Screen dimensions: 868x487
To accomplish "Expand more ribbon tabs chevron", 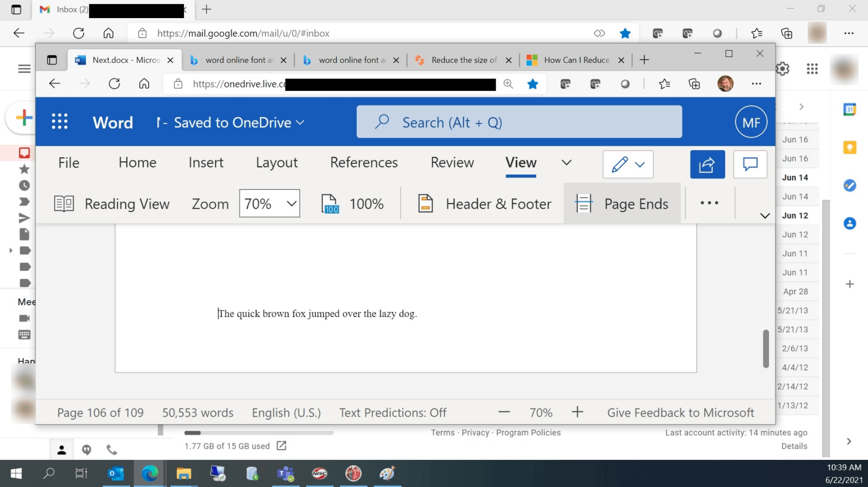I will pyautogui.click(x=566, y=162).
